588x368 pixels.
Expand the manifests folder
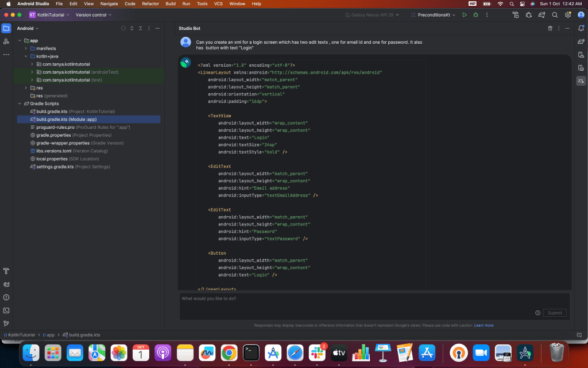pyautogui.click(x=26, y=48)
